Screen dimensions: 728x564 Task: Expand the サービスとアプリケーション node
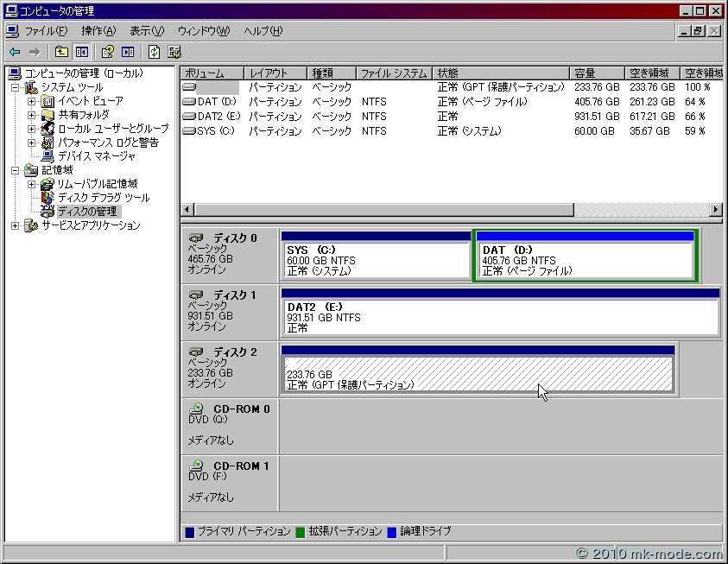click(x=16, y=225)
